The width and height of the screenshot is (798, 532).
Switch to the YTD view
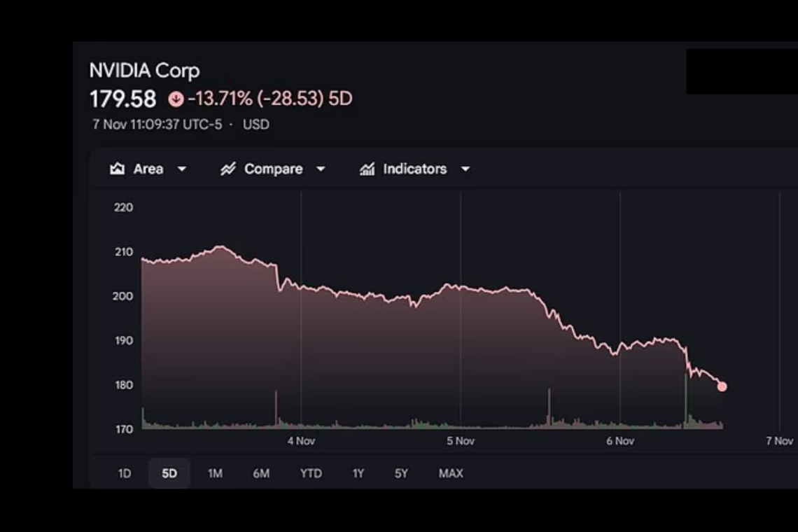(311, 473)
